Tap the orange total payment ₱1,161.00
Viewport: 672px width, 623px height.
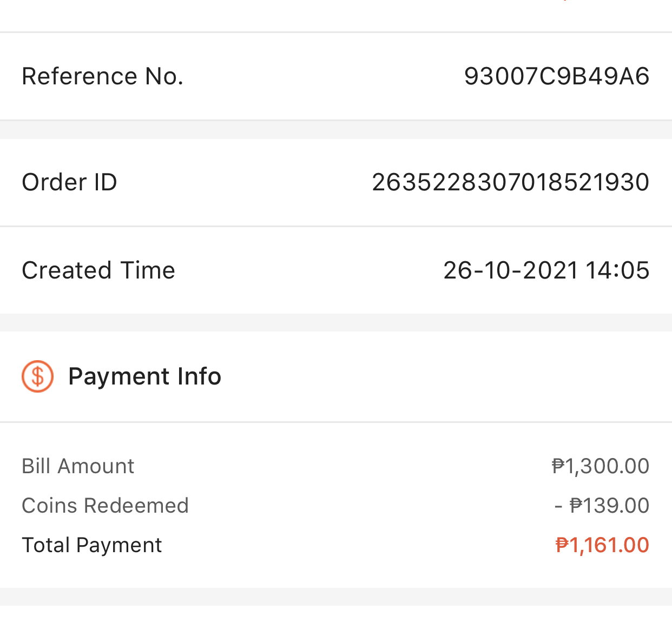pos(602,545)
